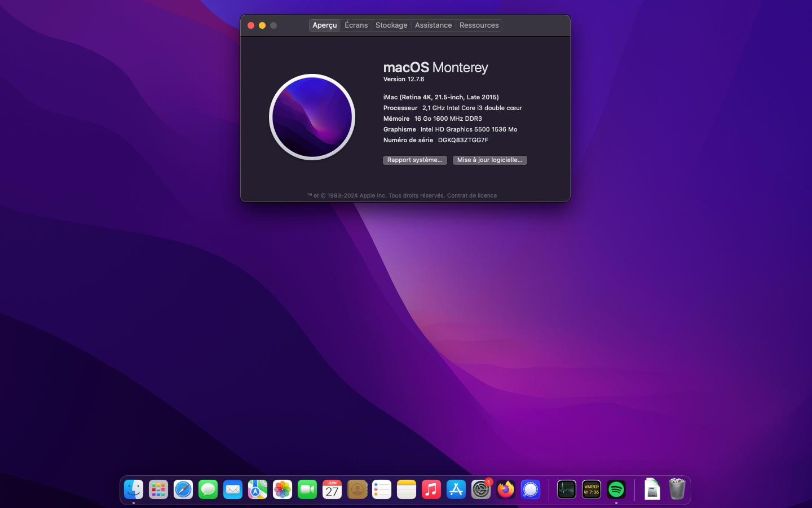
Task: Open Launchpad in the Dock
Action: [158, 489]
